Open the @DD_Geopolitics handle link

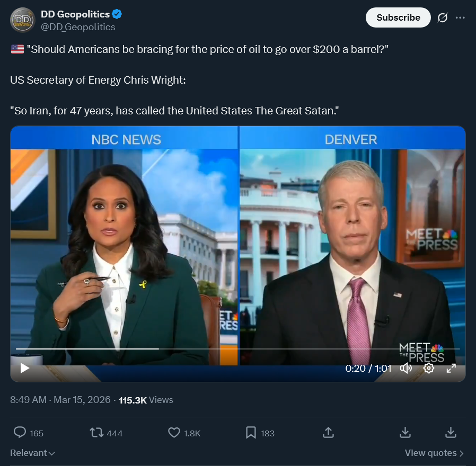click(x=78, y=27)
